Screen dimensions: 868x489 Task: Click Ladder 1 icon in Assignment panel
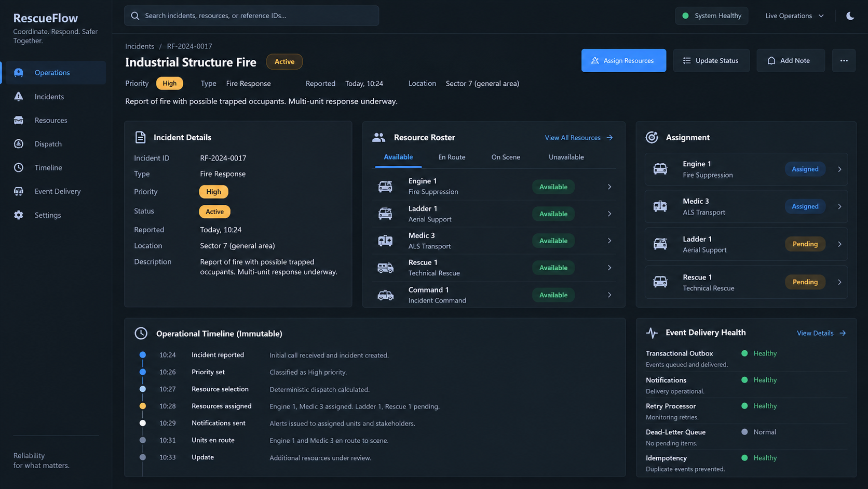660,244
